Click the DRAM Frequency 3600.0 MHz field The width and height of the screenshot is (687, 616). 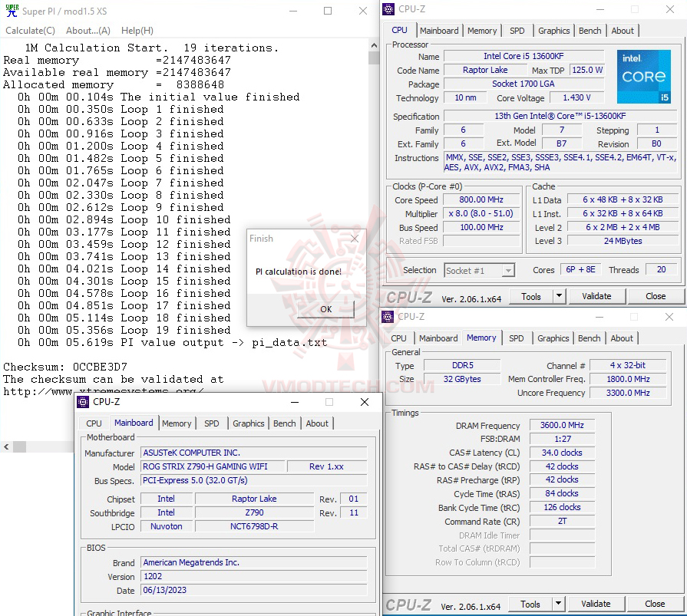[x=562, y=425]
